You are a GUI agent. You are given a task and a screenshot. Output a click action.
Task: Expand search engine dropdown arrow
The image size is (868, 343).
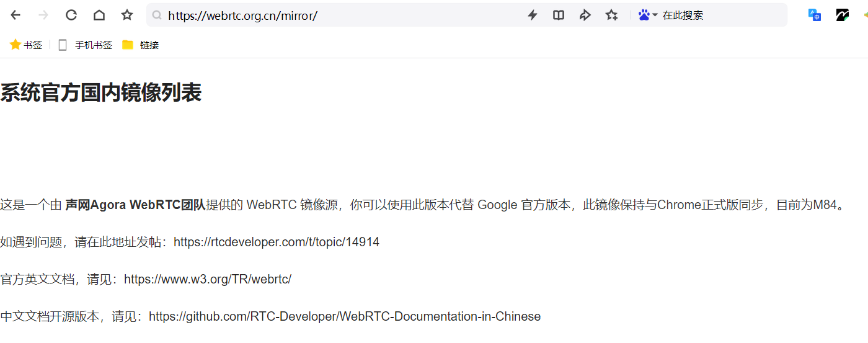click(x=655, y=15)
